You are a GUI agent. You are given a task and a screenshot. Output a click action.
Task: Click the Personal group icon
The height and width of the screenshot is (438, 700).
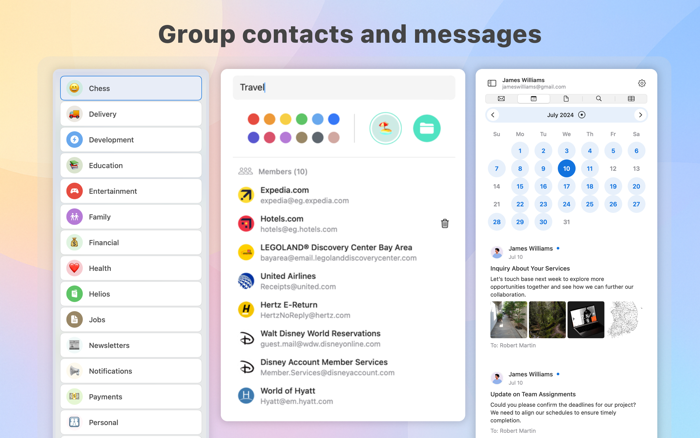[75, 422]
